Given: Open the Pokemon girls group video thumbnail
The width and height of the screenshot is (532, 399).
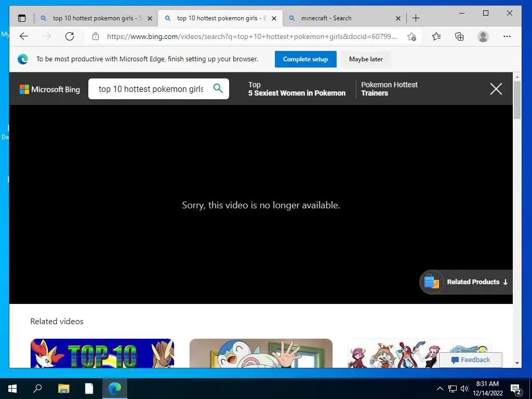Looking at the screenshot, I should click(x=419, y=353).
